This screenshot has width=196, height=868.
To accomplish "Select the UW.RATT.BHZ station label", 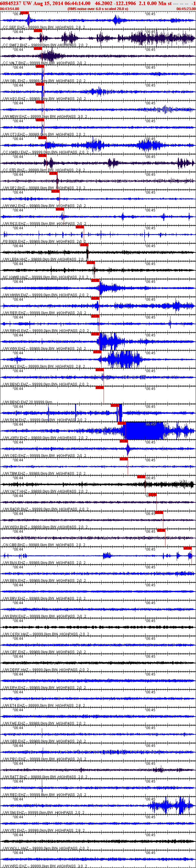I will pos(45,777).
